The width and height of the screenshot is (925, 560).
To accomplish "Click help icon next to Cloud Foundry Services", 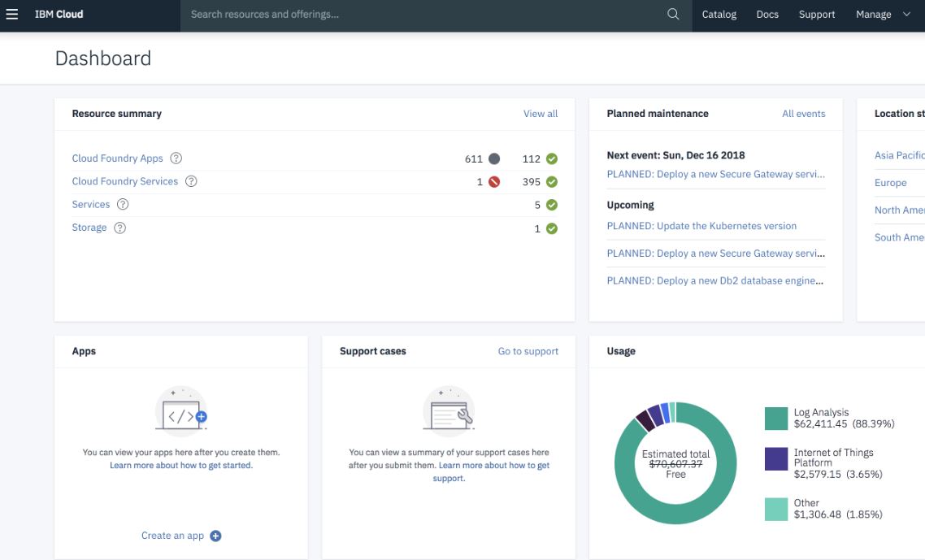I will pos(191,181).
